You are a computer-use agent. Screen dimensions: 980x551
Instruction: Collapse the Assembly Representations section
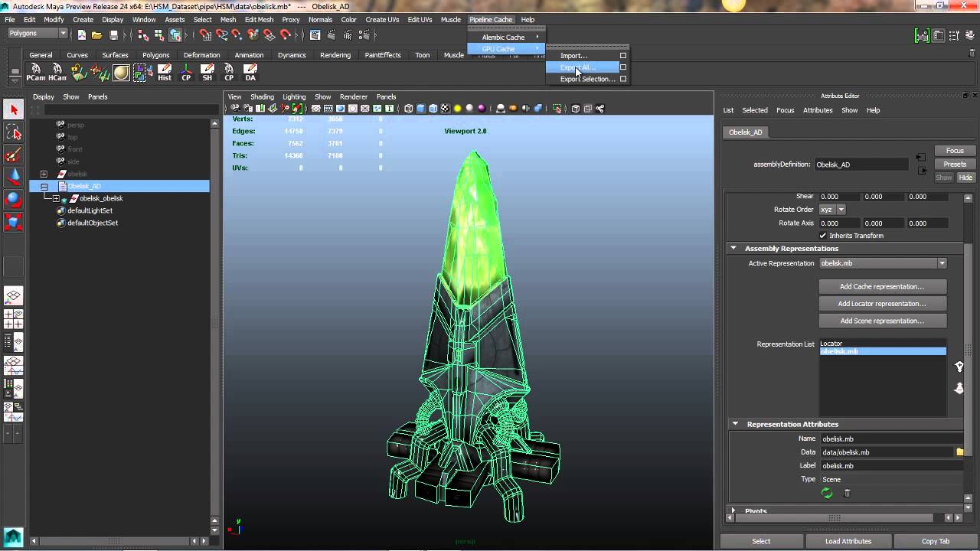(733, 248)
